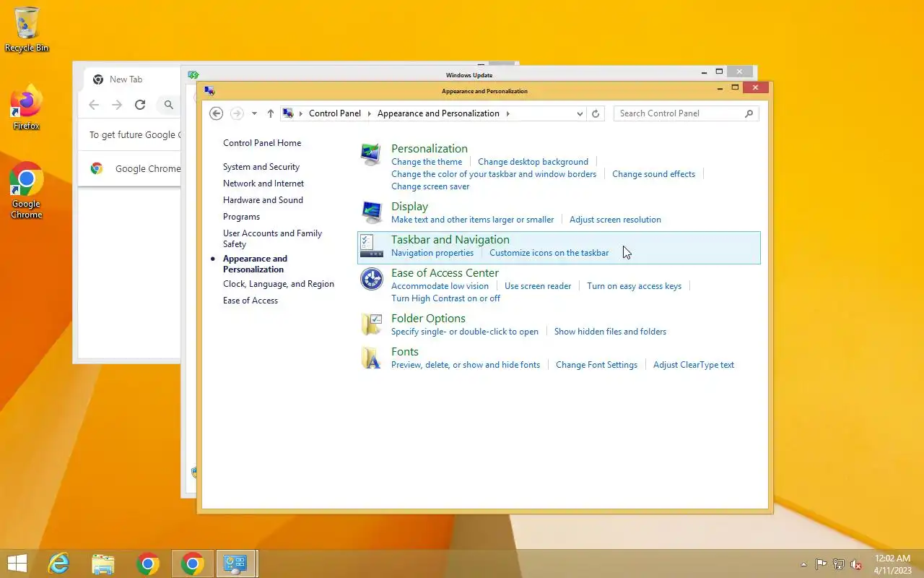Open the Taskbar and Navigation heading
This screenshot has width=924, height=578.
point(450,240)
